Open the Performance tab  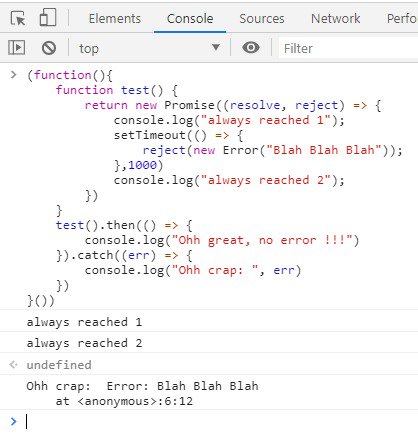(401, 19)
